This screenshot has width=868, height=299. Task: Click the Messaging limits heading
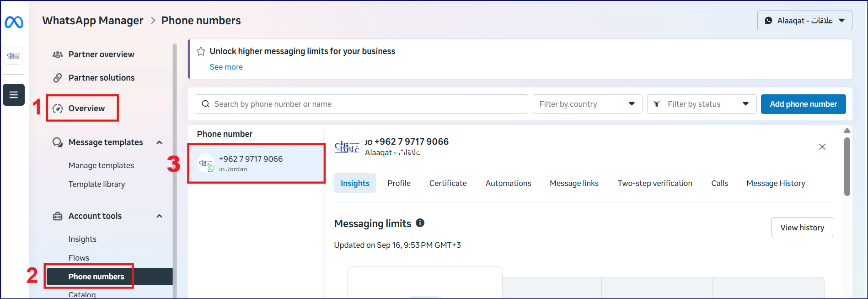click(x=373, y=223)
